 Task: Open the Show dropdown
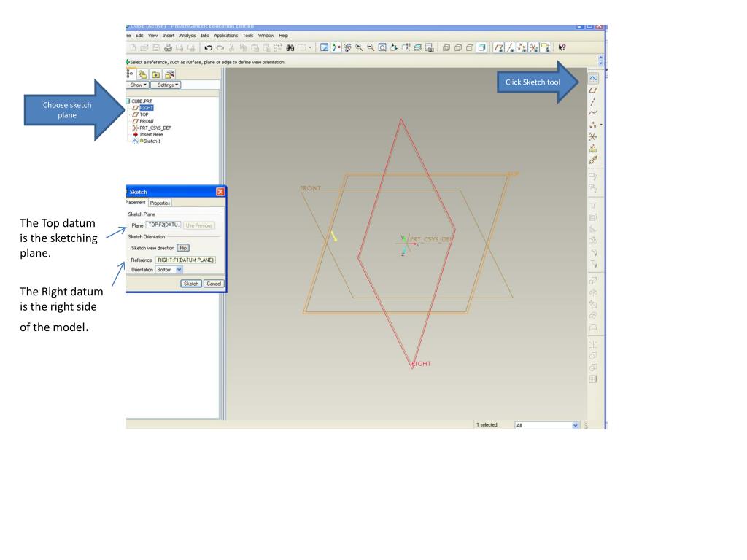pyautogui.click(x=138, y=85)
